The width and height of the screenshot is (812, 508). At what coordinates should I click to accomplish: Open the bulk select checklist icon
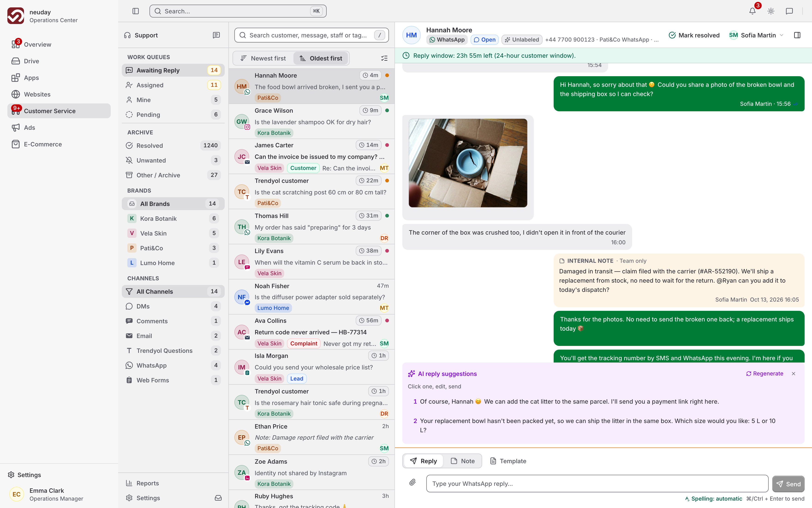384,58
